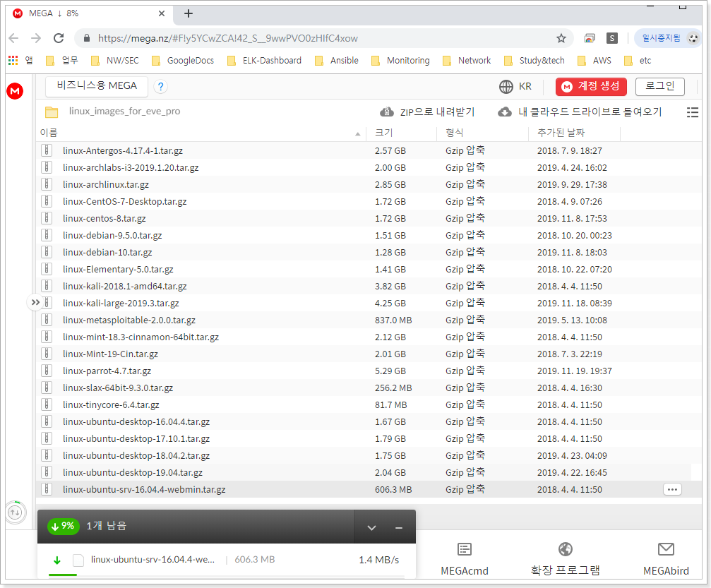Open the ELK-Dashboard bookmark folder
711x588 pixels.
tap(264, 60)
